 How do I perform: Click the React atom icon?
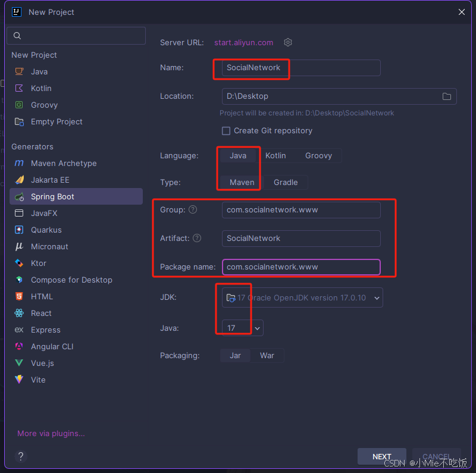pyautogui.click(x=19, y=313)
